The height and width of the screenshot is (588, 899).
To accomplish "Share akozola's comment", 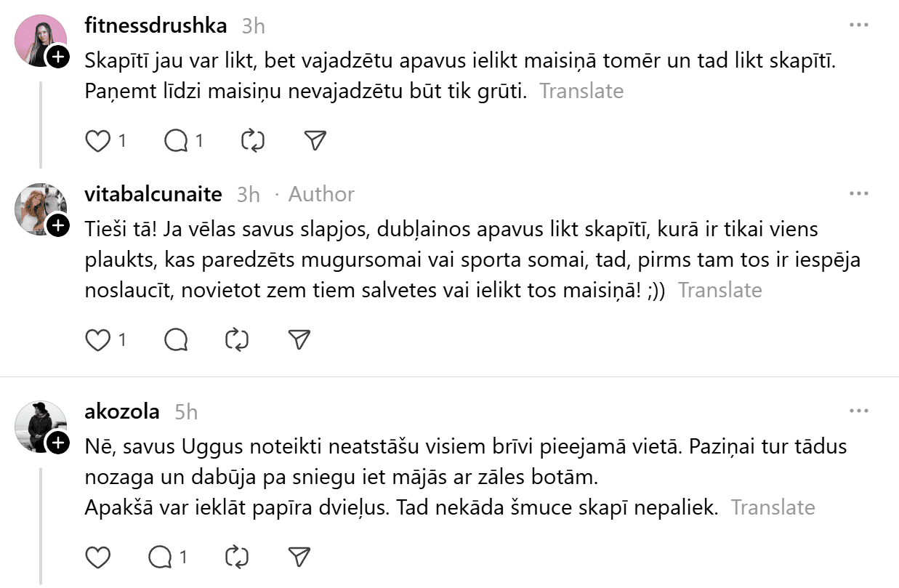I will pos(299,557).
